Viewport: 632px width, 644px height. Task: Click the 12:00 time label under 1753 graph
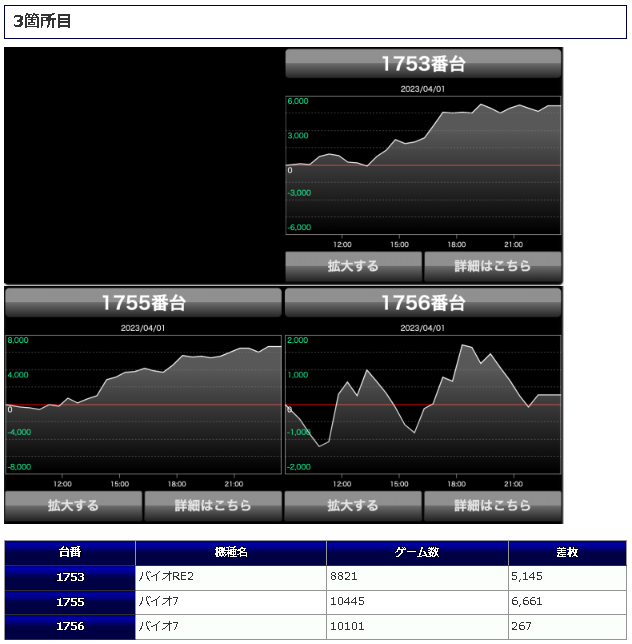[342, 245]
